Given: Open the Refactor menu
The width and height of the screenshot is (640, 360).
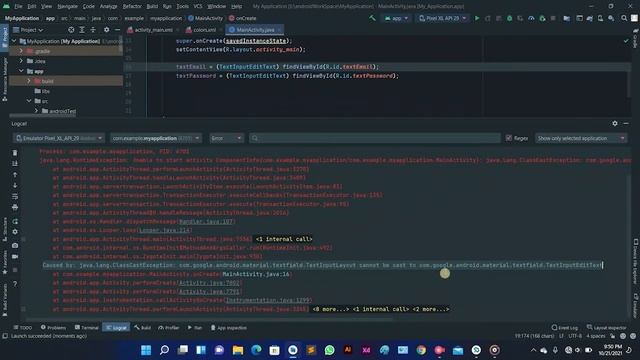Looking at the screenshot, I should coord(132,6).
